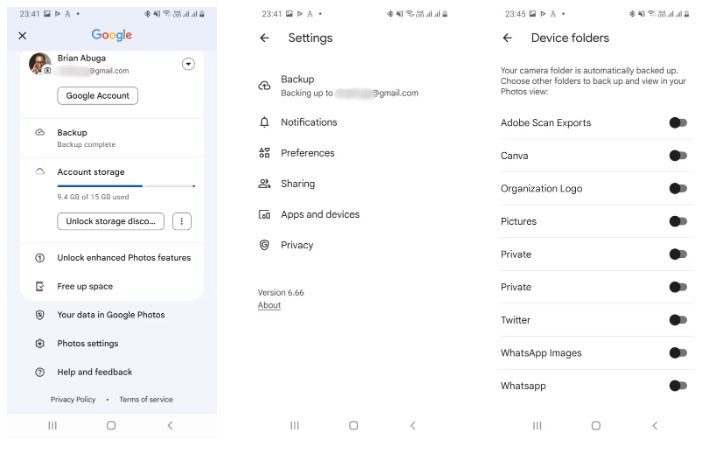Open the Privacy Policy link
The image size is (712, 450).
pos(73,399)
